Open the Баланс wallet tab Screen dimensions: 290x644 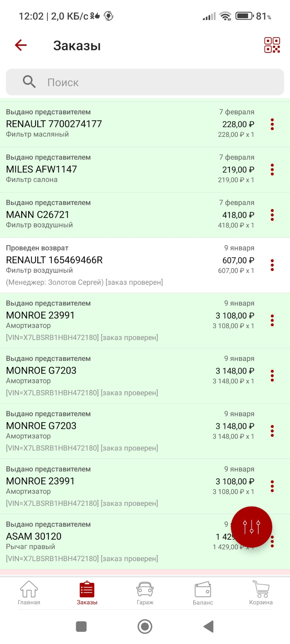pos(203,593)
